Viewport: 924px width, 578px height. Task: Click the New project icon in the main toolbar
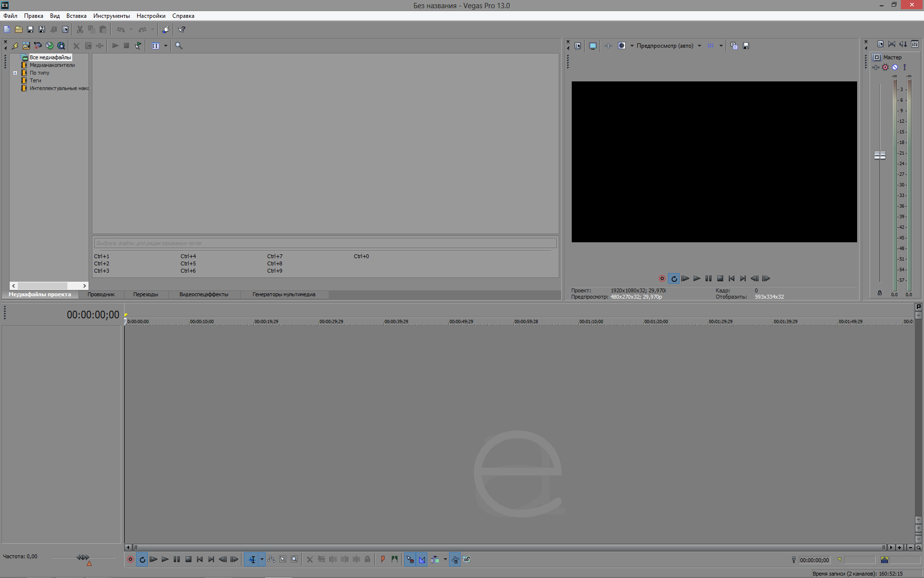coord(7,29)
